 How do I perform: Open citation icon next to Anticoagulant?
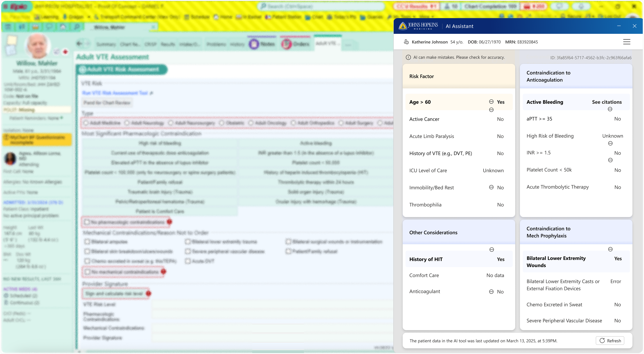tap(491, 291)
